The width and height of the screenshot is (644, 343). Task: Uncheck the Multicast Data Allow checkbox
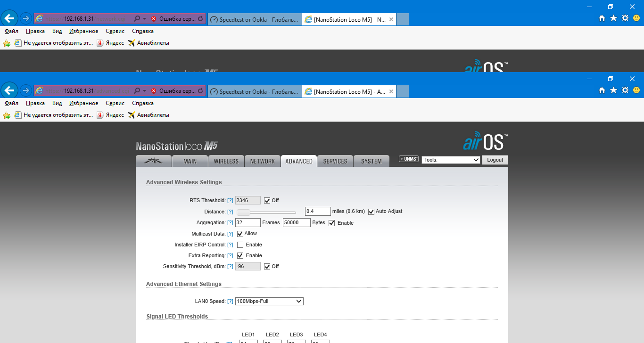240,234
